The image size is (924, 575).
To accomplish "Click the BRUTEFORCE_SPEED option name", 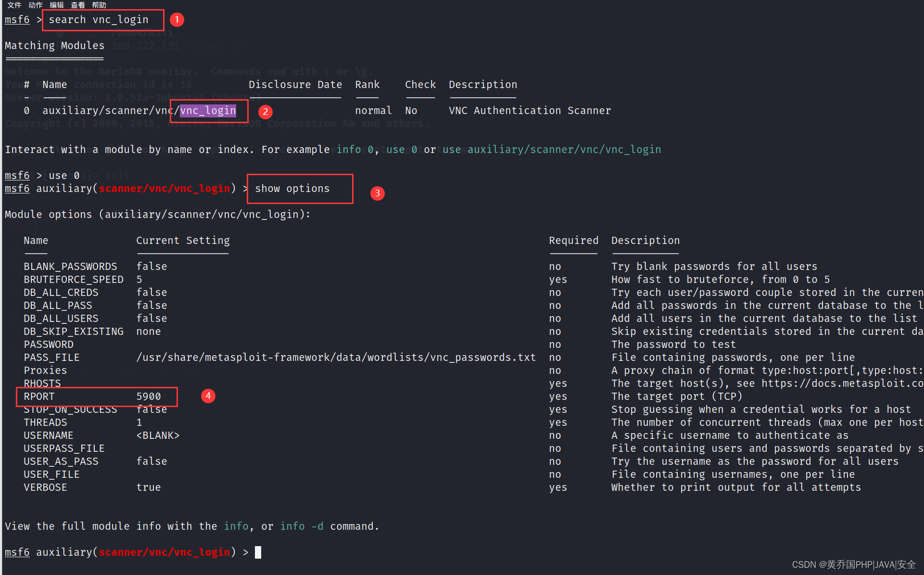I will (74, 280).
